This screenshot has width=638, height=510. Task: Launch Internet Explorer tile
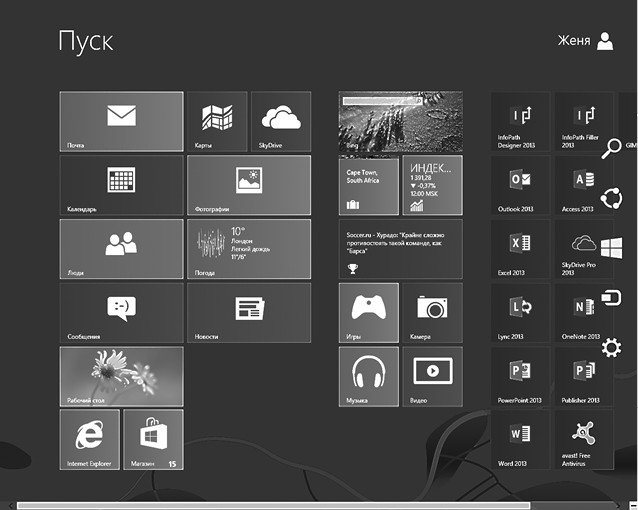(x=89, y=439)
